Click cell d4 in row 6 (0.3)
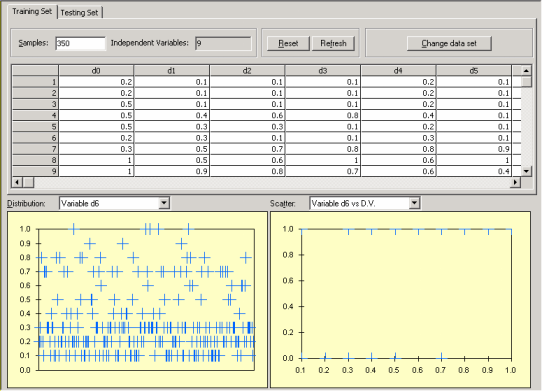 click(x=398, y=138)
